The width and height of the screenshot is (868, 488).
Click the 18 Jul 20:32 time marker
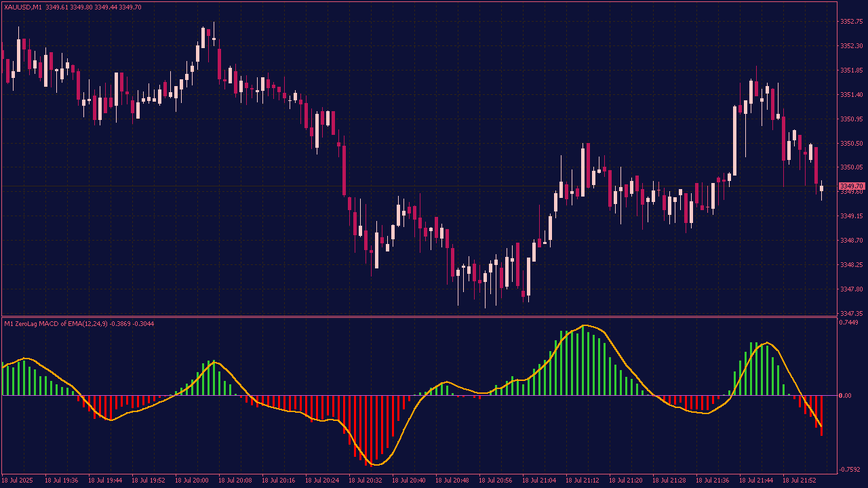click(x=366, y=481)
